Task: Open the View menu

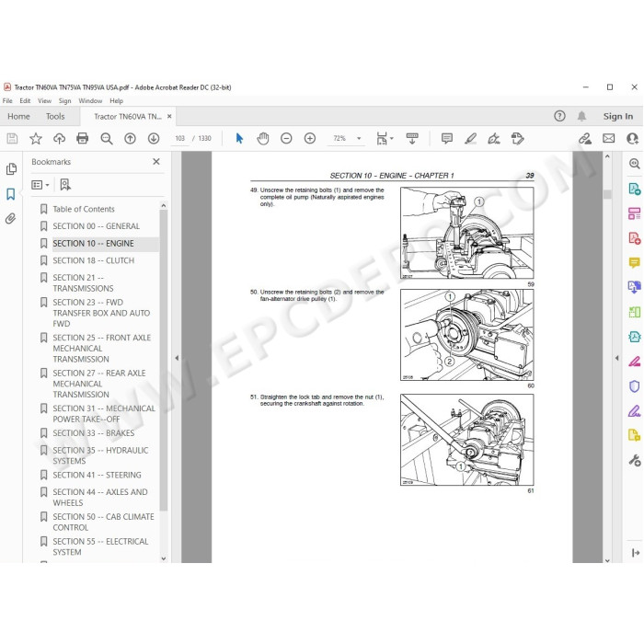Action: coord(44,100)
